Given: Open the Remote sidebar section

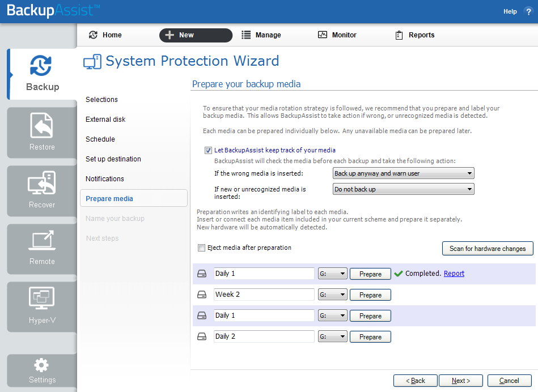Looking at the screenshot, I should [x=42, y=249].
